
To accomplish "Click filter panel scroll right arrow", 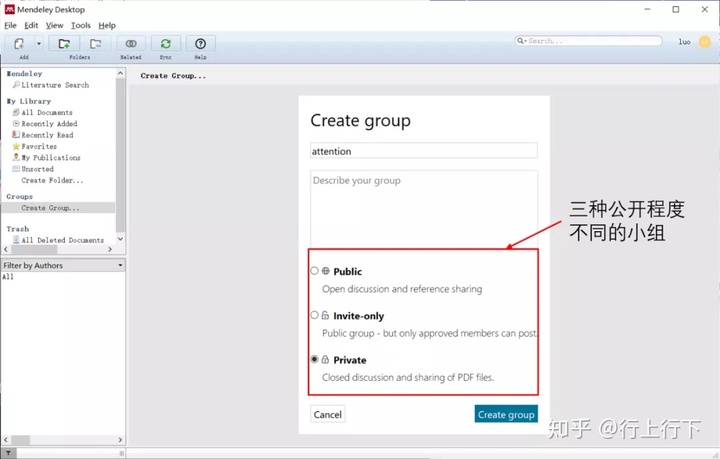I will click(120, 440).
